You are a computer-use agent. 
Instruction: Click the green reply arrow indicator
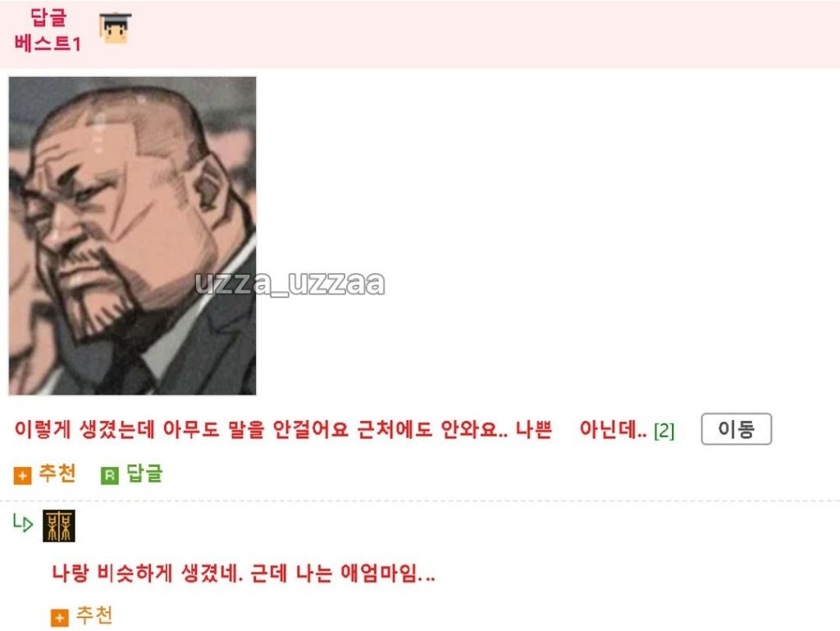pyautogui.click(x=23, y=522)
